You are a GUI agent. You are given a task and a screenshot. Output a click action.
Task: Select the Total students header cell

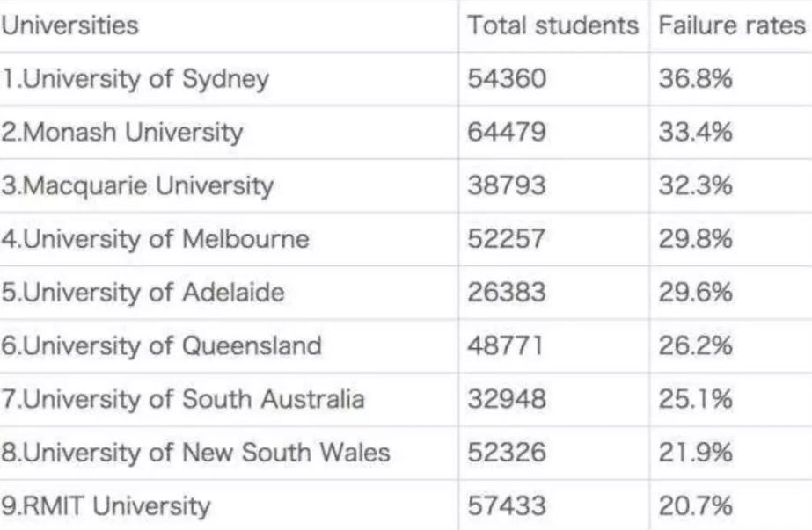tap(553, 25)
